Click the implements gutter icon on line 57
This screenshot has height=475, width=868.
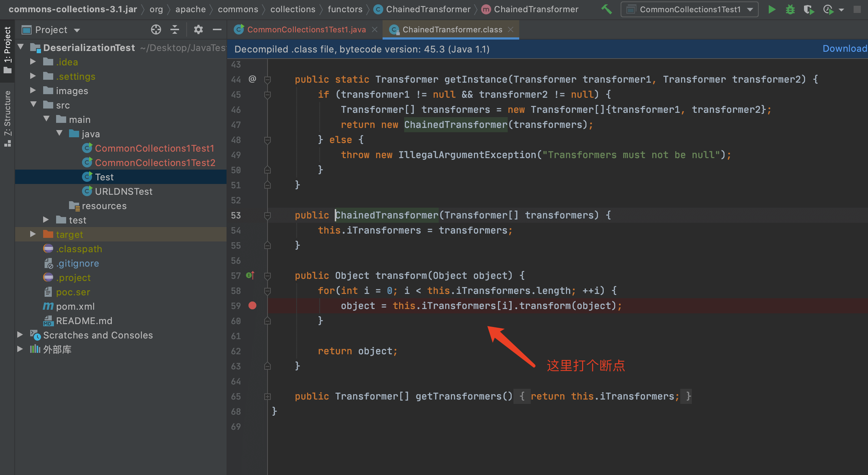click(251, 276)
